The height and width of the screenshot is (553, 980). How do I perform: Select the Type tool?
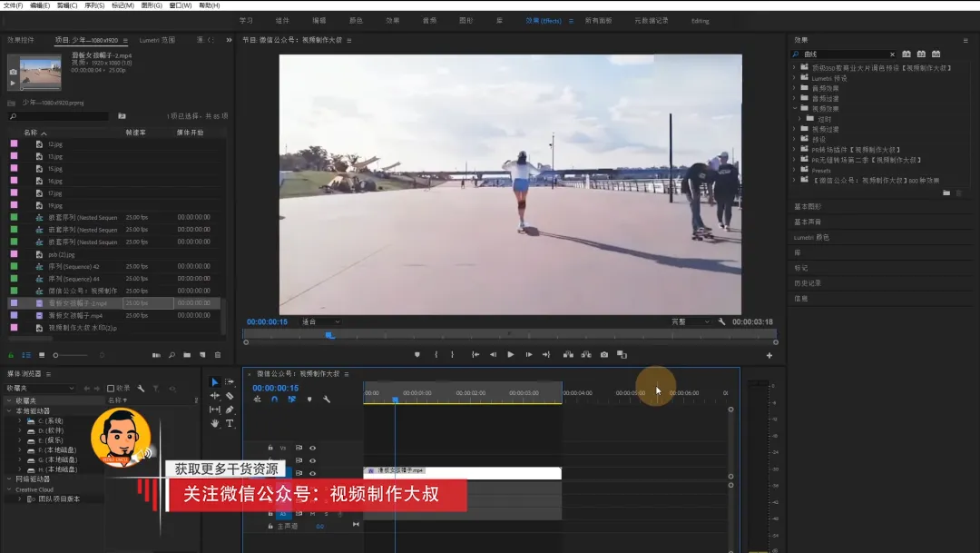230,423
